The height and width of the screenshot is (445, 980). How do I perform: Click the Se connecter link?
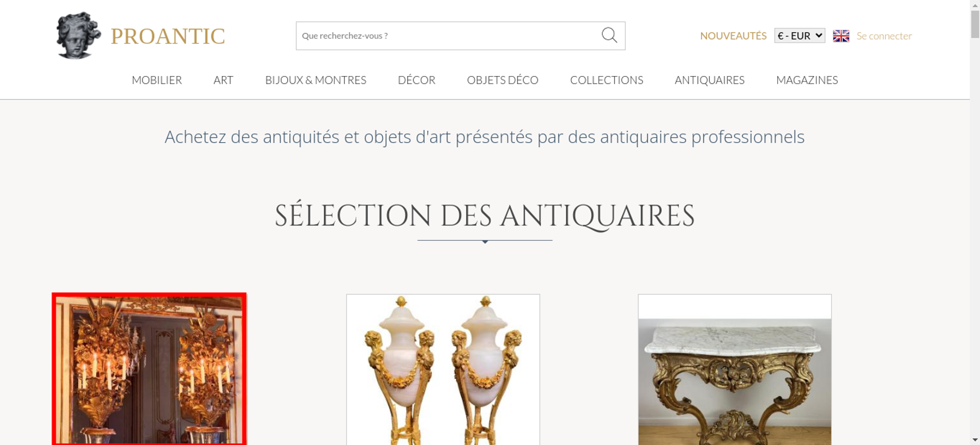(x=884, y=36)
